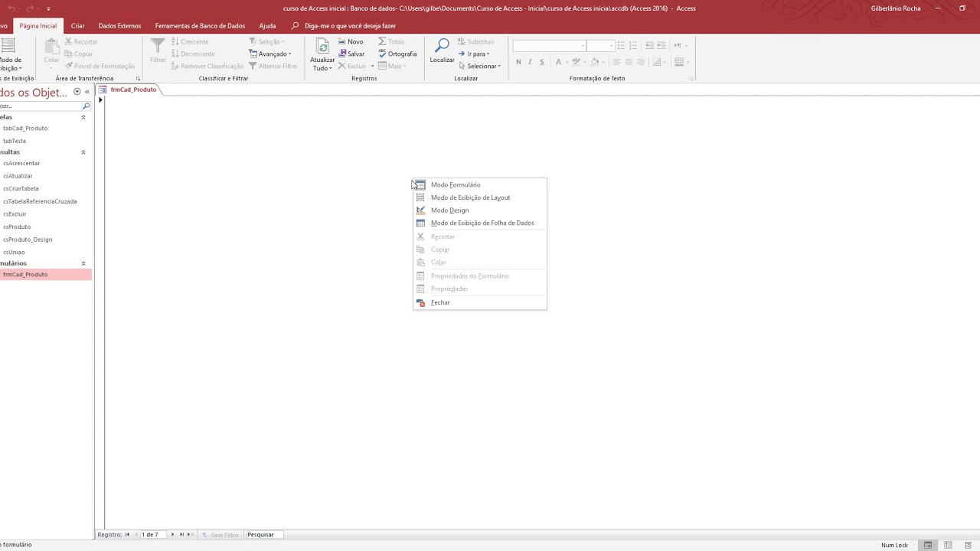
Task: Toggle center text alignment
Action: click(629, 62)
